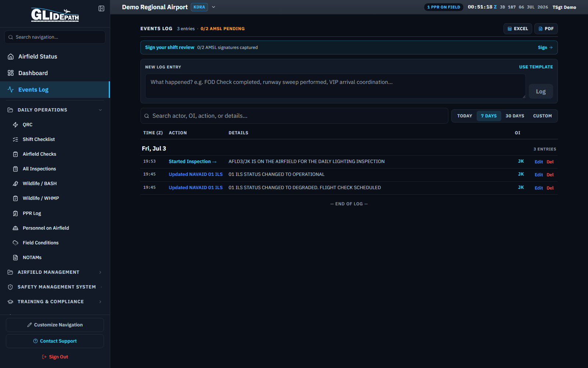Image resolution: width=588 pixels, height=368 pixels.
Task: Open Updated NAVAID link for OPERATIONAL entry
Action: (x=196, y=174)
